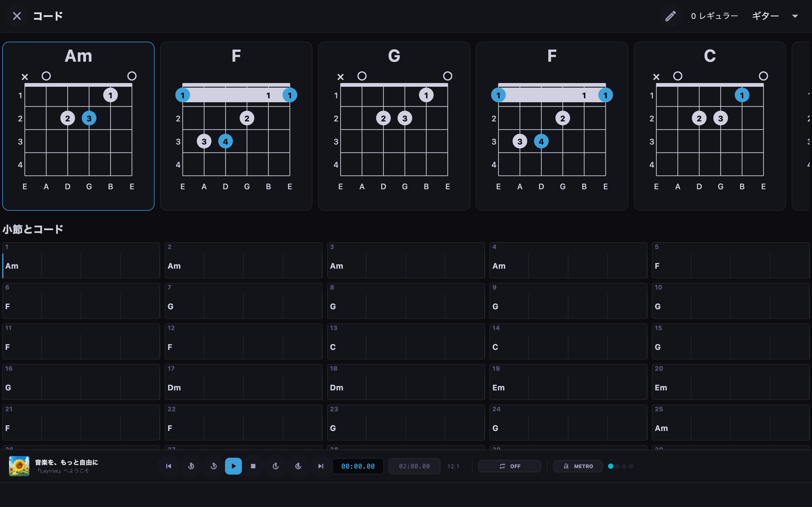The height and width of the screenshot is (507, 812).
Task: Click the pencil edit icon
Action: tap(670, 16)
